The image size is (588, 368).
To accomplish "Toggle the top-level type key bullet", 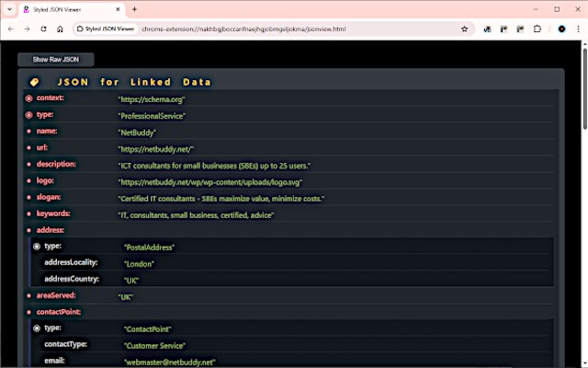I will (28, 115).
